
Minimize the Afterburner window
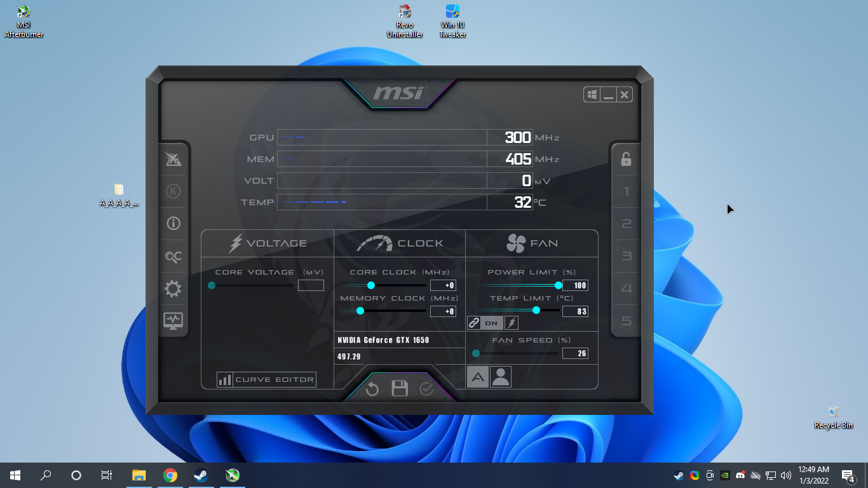pos(608,95)
